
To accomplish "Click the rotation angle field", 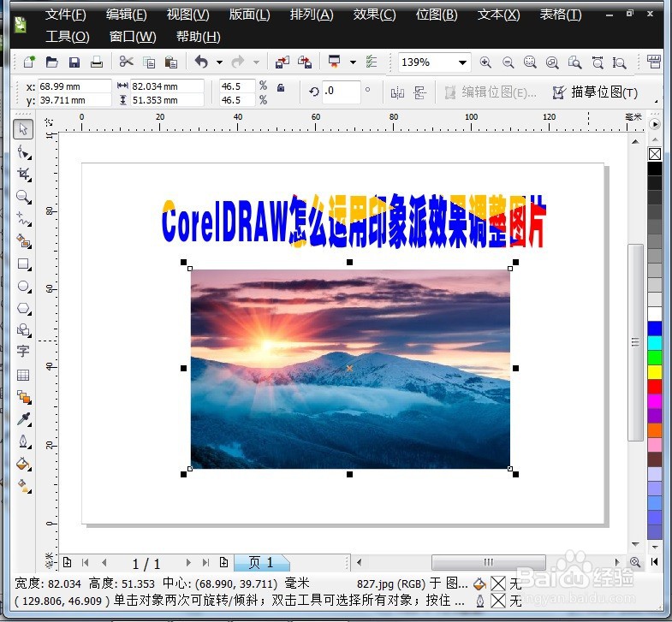I will point(342,92).
